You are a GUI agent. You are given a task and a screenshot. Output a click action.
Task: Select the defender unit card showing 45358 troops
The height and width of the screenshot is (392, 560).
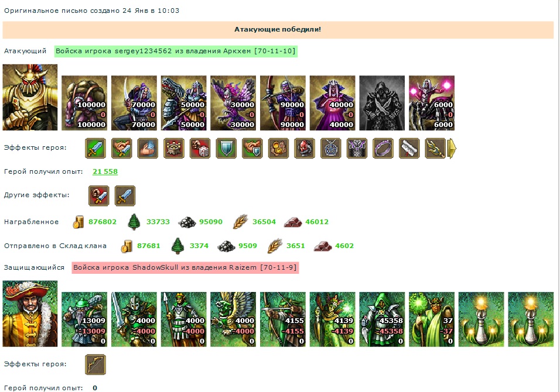pyautogui.click(x=382, y=319)
